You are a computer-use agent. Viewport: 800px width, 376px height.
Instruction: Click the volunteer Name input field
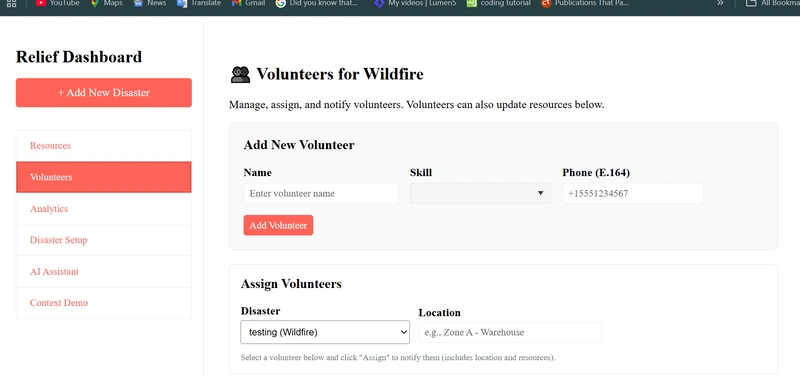[x=321, y=194]
